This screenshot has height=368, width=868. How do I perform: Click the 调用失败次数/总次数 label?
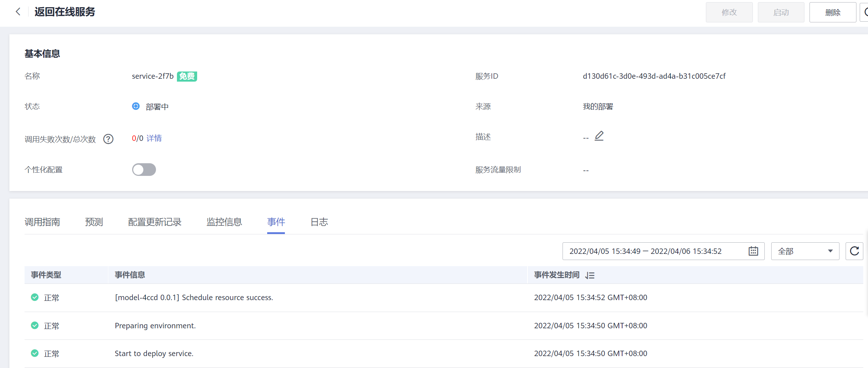(60, 139)
